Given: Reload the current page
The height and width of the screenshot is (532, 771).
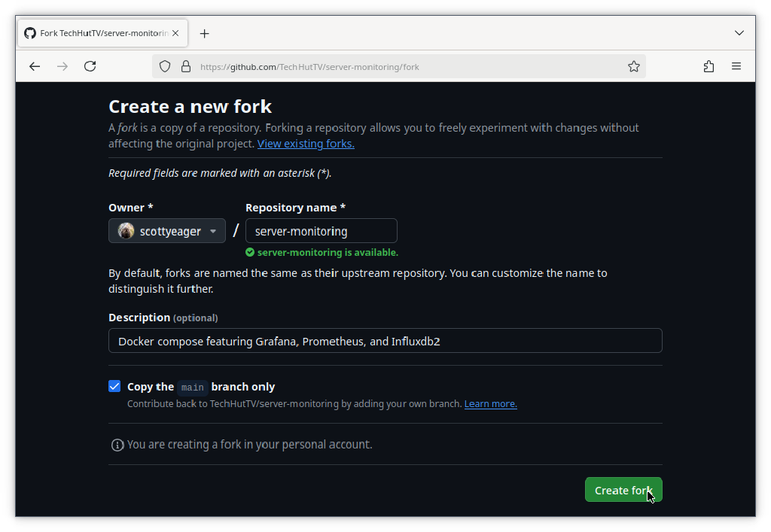Looking at the screenshot, I should tap(90, 66).
